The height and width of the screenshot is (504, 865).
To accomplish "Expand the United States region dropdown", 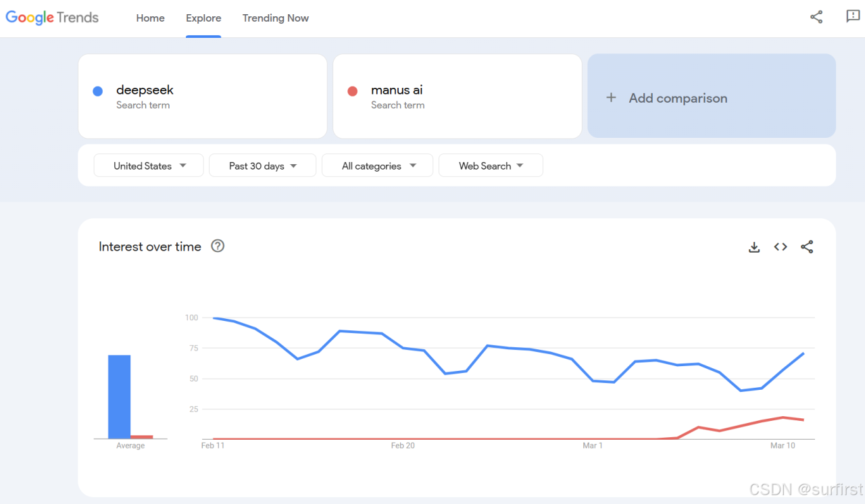I will [149, 166].
